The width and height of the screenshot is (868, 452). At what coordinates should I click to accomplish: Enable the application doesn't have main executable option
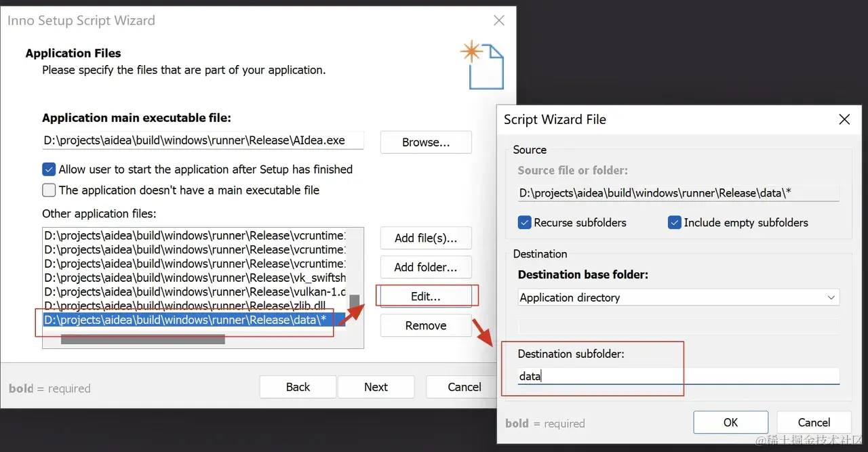pyautogui.click(x=49, y=190)
